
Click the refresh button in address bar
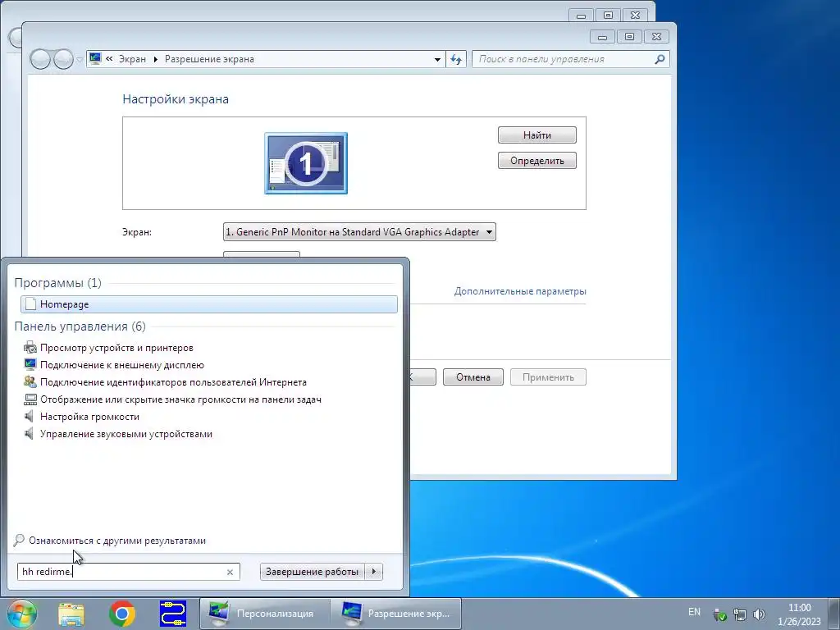(456, 59)
